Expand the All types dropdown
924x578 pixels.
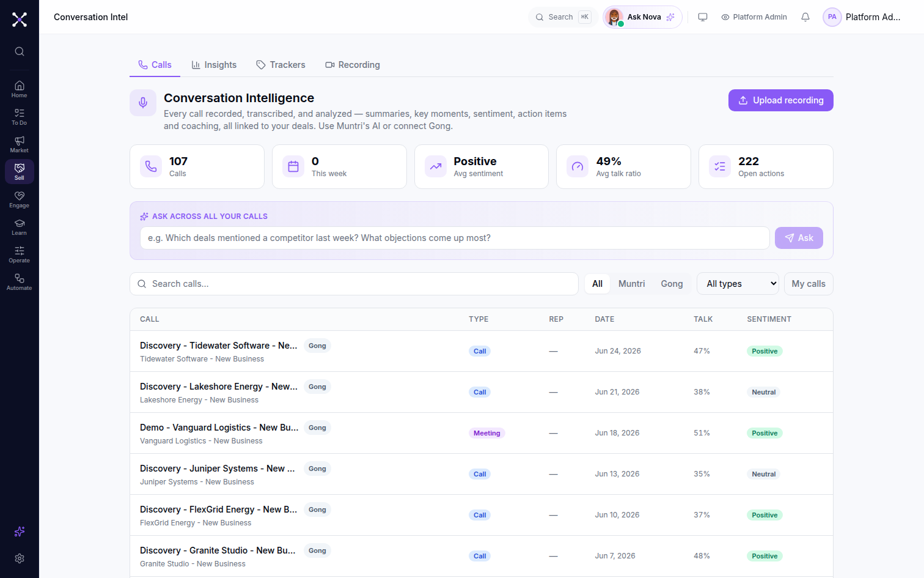click(738, 284)
